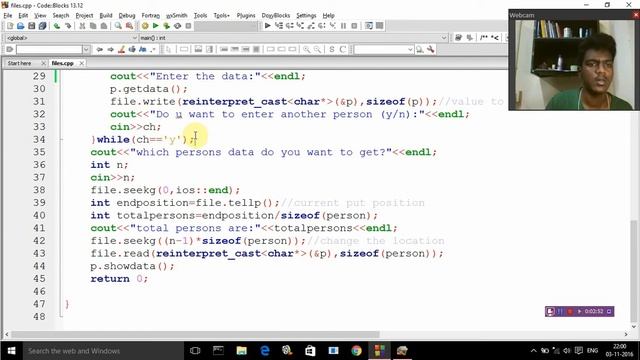Click the taskbar 'Search the web and Windows' box
This screenshot has height=360, width=640.
click(102, 351)
